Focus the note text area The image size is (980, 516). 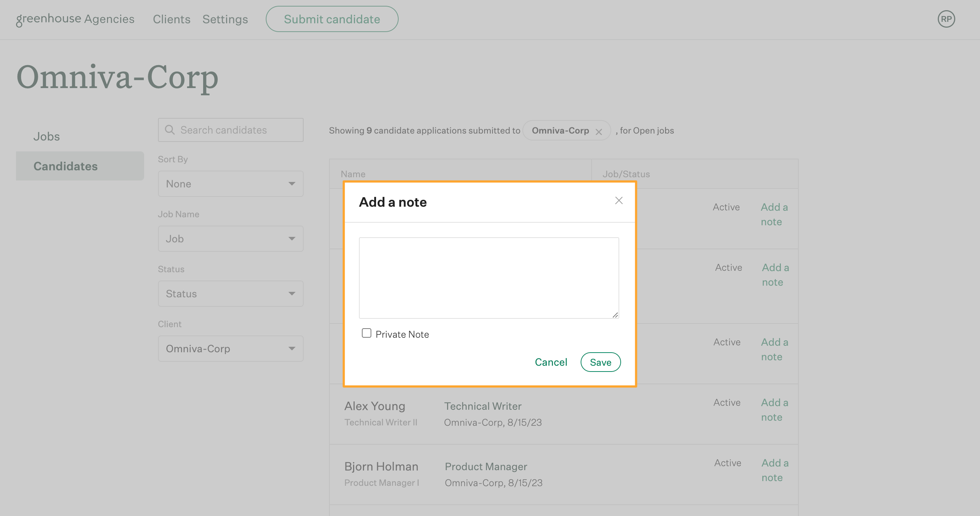tap(489, 278)
